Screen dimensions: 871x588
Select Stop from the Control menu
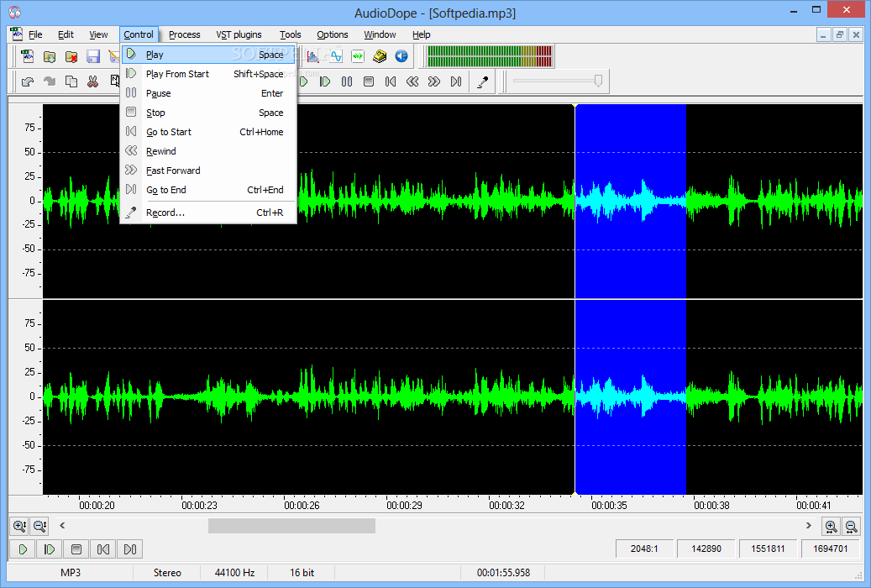208,113
